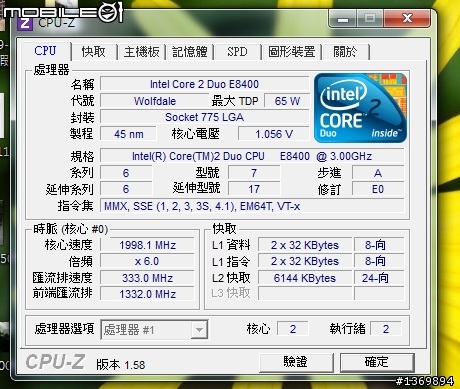Click the 執行緒 count value 2

point(386,329)
